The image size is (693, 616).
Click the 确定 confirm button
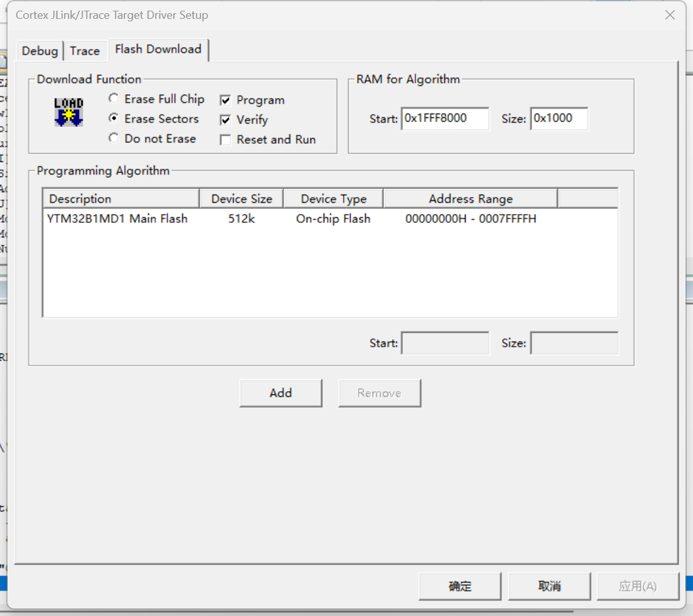(x=460, y=586)
